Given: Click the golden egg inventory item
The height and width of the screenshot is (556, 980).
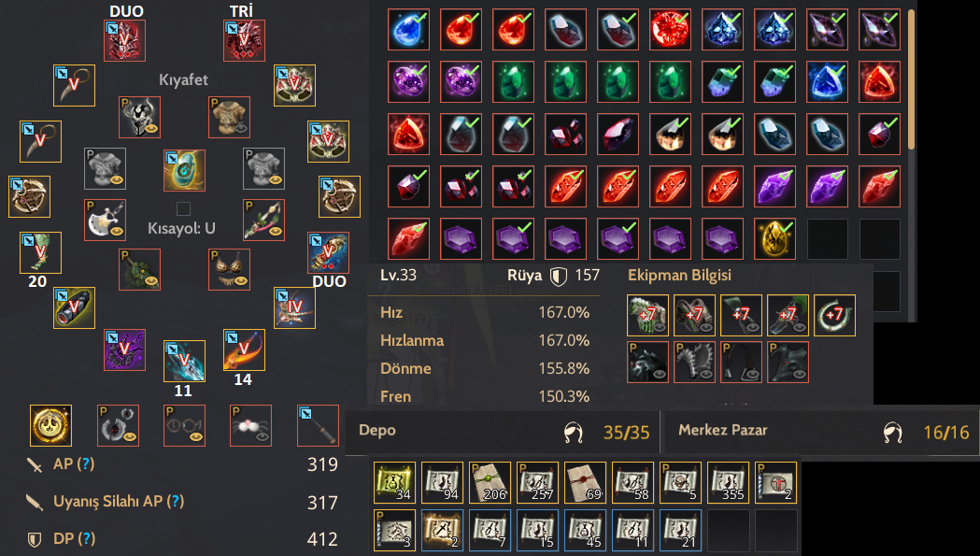Looking at the screenshot, I should click(x=775, y=238).
